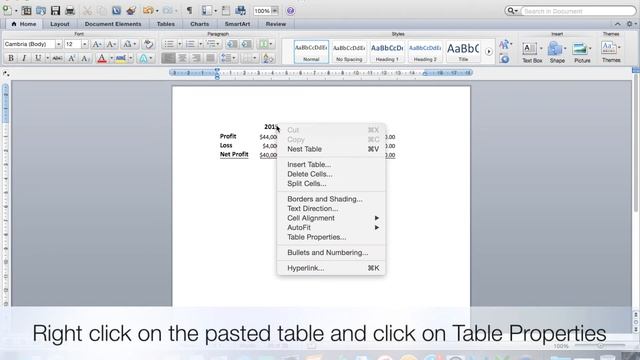The height and width of the screenshot is (360, 640).
Task: Open the Document Elements tab
Action: pyautogui.click(x=113, y=24)
